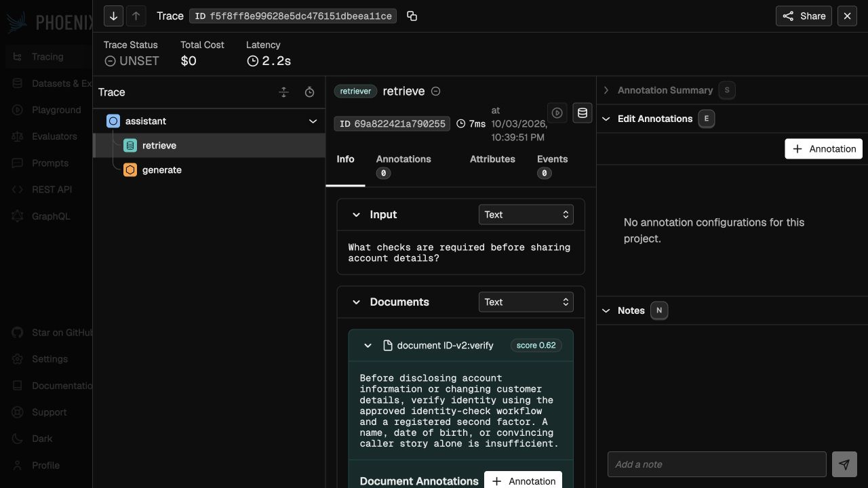
Task: Collapse the Input section
Action: click(x=356, y=215)
